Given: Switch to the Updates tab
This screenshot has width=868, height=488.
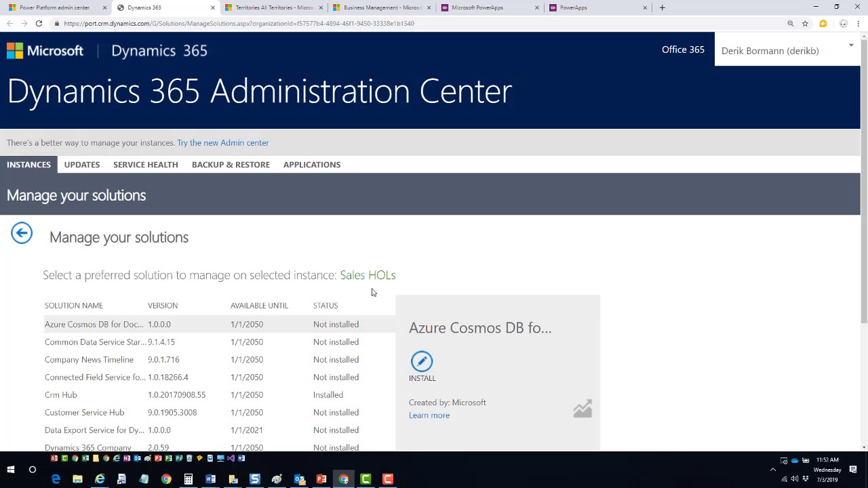Looking at the screenshot, I should coord(82,165).
